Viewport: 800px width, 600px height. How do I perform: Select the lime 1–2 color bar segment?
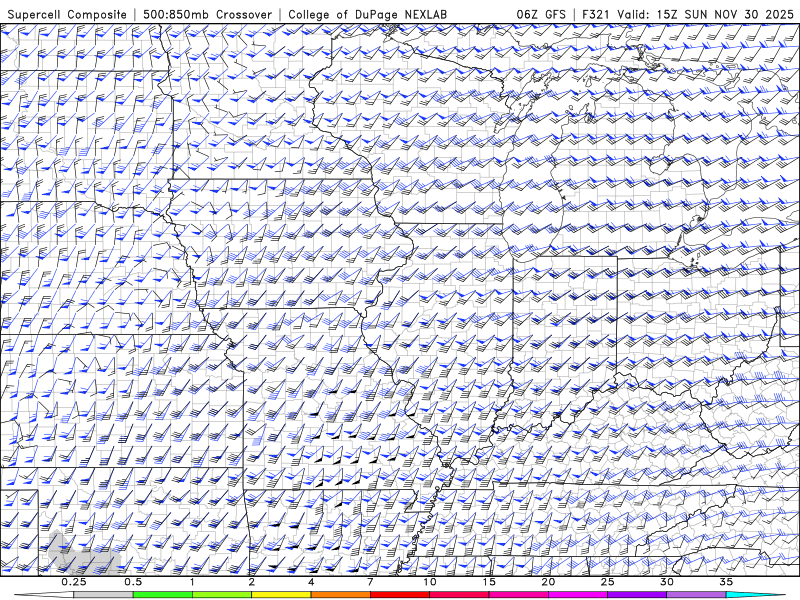(x=222, y=595)
